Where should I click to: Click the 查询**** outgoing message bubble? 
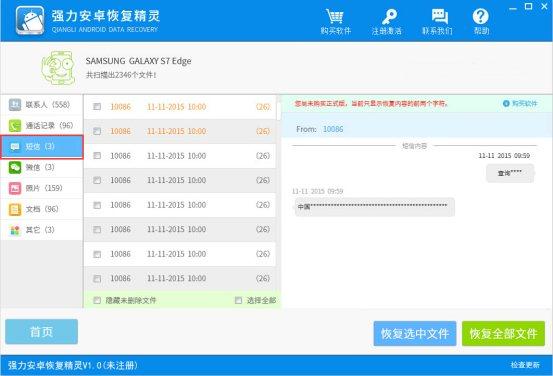tap(510, 173)
